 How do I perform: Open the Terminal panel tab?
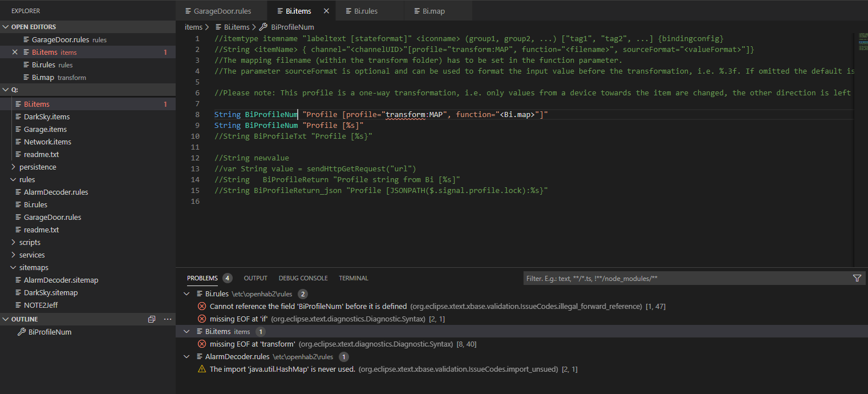[354, 278]
